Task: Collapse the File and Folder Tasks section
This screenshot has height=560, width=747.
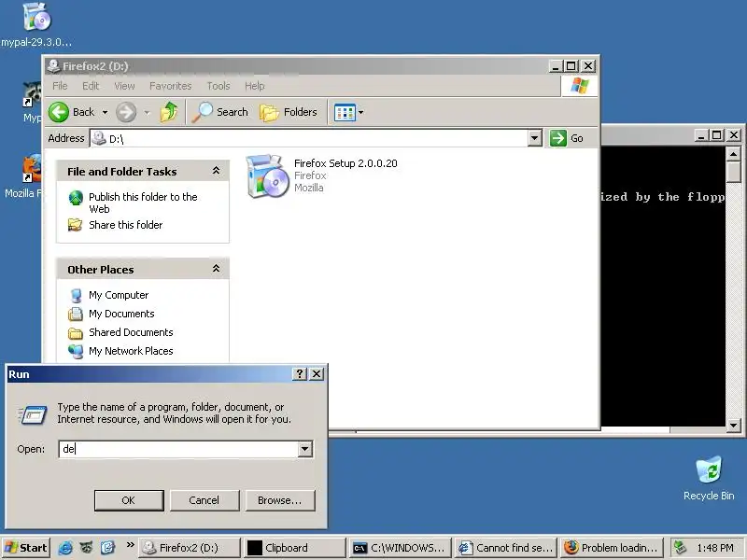Action: [x=216, y=171]
